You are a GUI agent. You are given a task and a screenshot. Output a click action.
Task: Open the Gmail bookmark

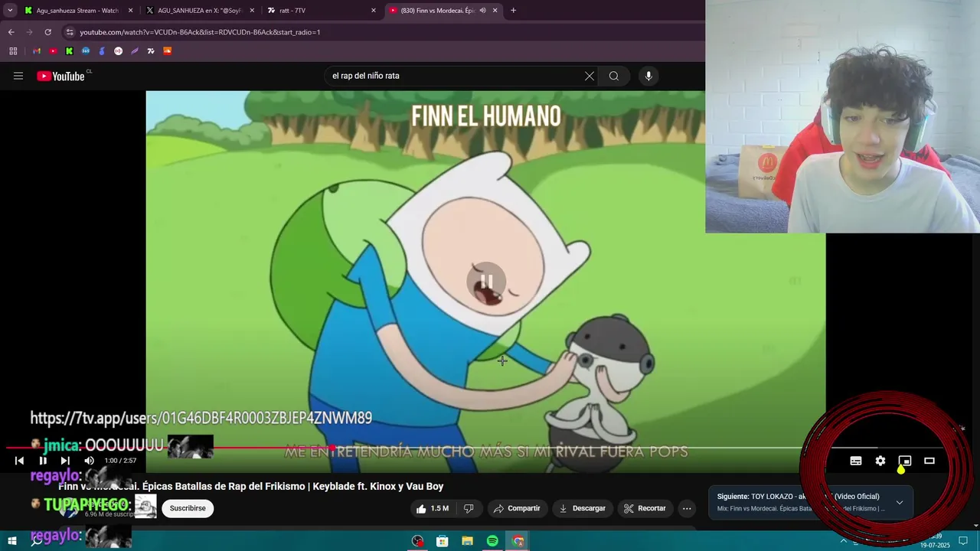click(36, 51)
